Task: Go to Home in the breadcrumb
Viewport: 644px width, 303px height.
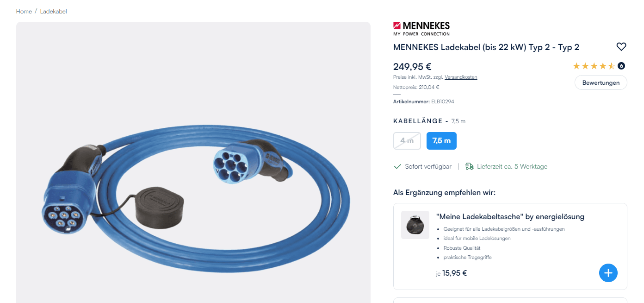Action: [24, 11]
